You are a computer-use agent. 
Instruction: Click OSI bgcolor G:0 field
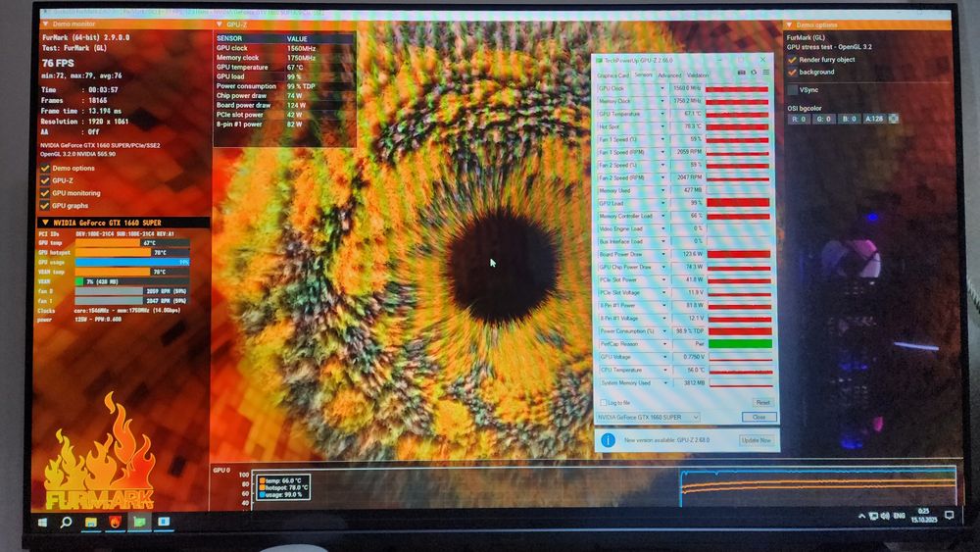824,119
